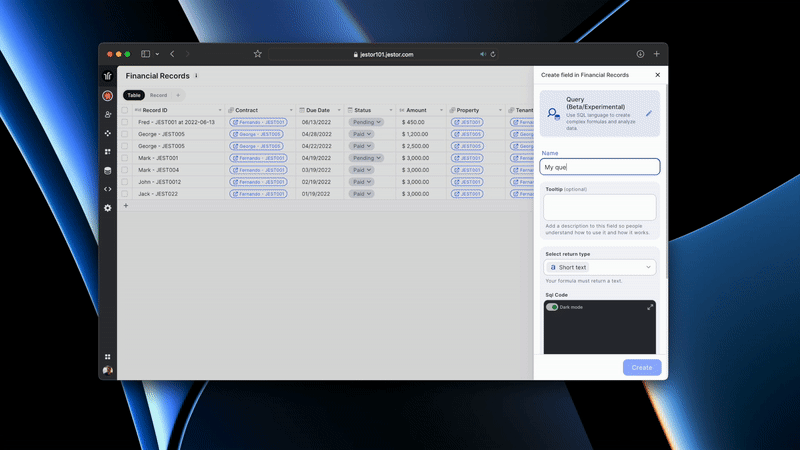Bookmark page with the star icon

pos(257,54)
